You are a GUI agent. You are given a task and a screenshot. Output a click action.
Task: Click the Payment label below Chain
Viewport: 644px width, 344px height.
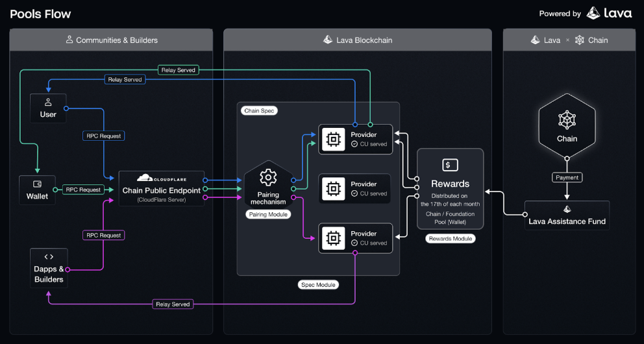pos(567,177)
